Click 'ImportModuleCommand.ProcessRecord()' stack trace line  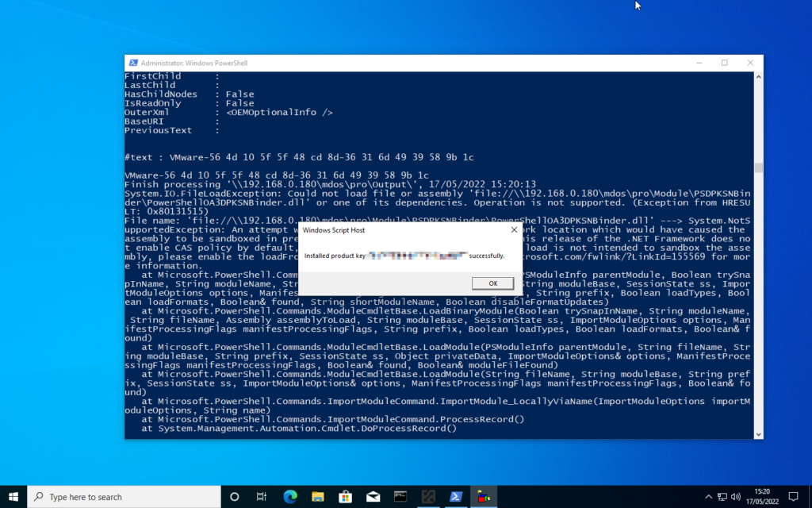332,419
